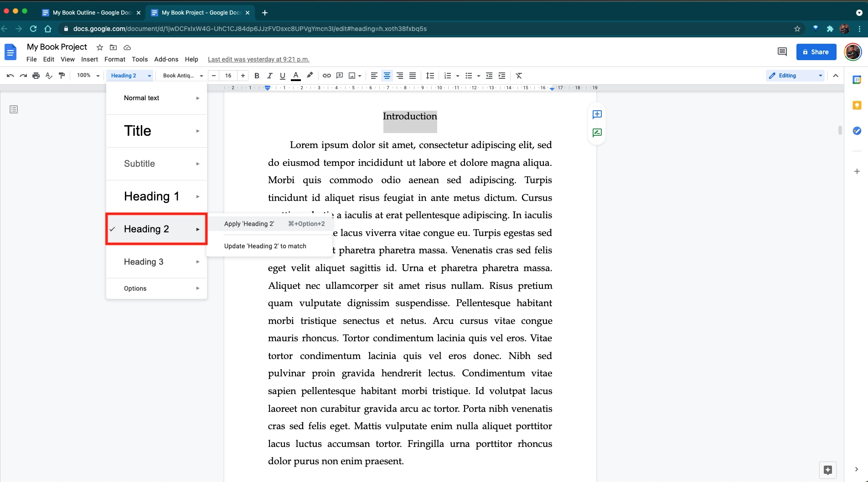The image size is (868, 482).
Task: Open Google Calendar side panel
Action: click(x=857, y=78)
